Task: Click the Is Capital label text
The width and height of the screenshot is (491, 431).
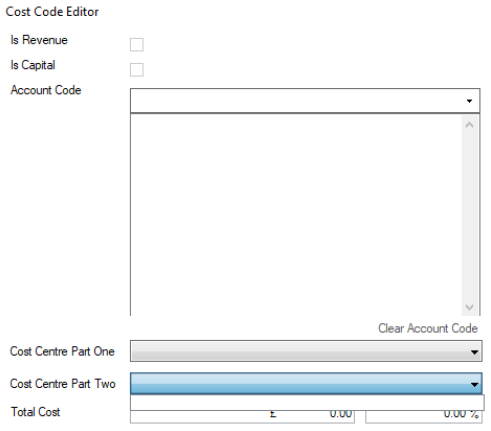Action: [x=33, y=65]
